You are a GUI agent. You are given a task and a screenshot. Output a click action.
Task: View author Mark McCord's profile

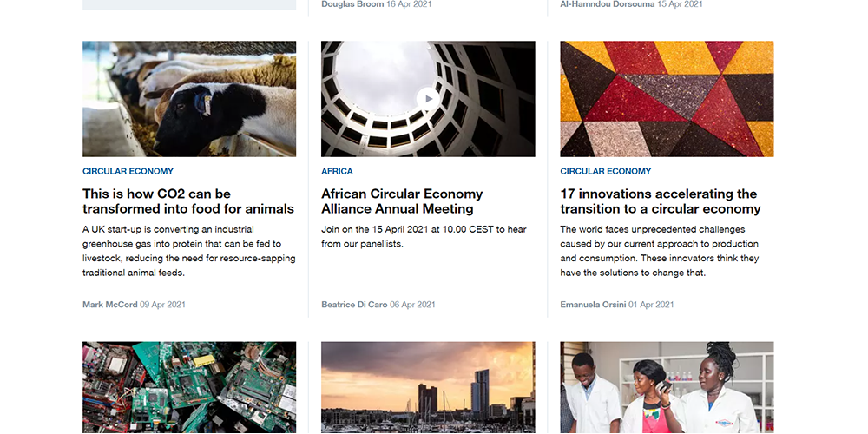click(x=109, y=305)
